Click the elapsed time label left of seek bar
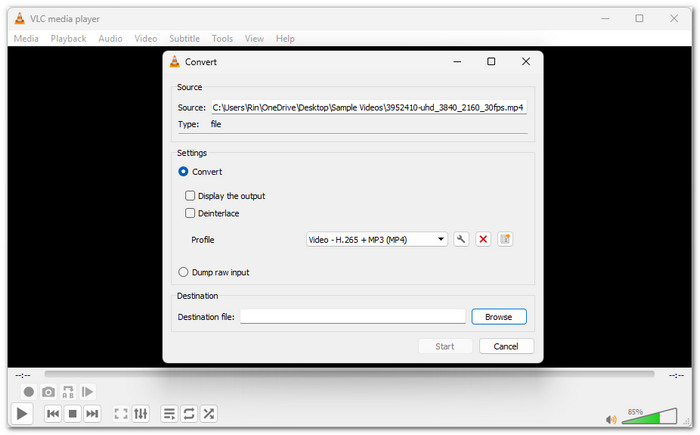700x435 pixels. [23, 375]
